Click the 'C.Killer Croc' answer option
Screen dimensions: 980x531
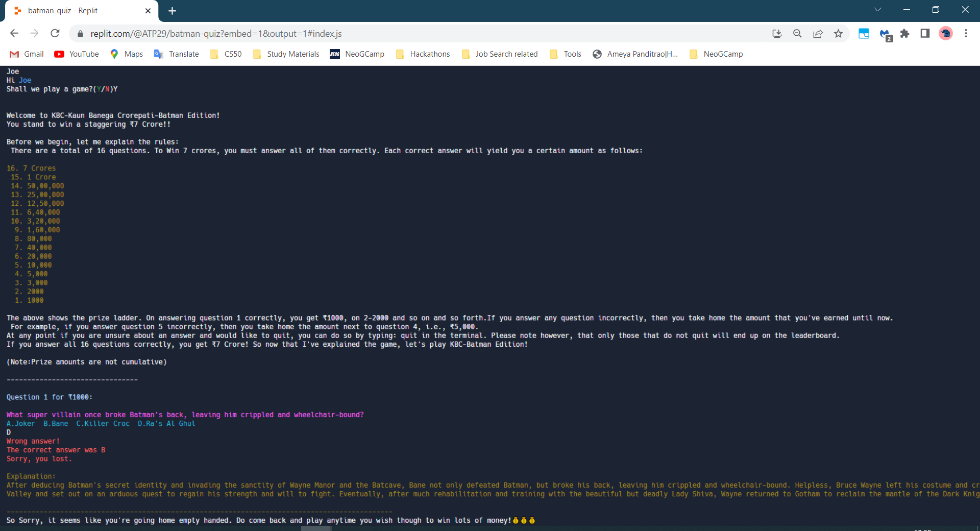pyautogui.click(x=103, y=424)
